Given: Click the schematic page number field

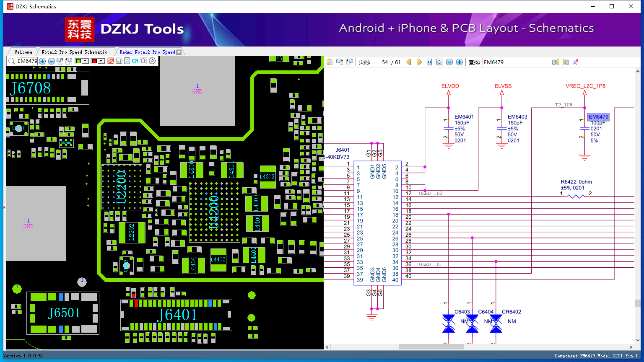Looking at the screenshot, I should point(381,62).
